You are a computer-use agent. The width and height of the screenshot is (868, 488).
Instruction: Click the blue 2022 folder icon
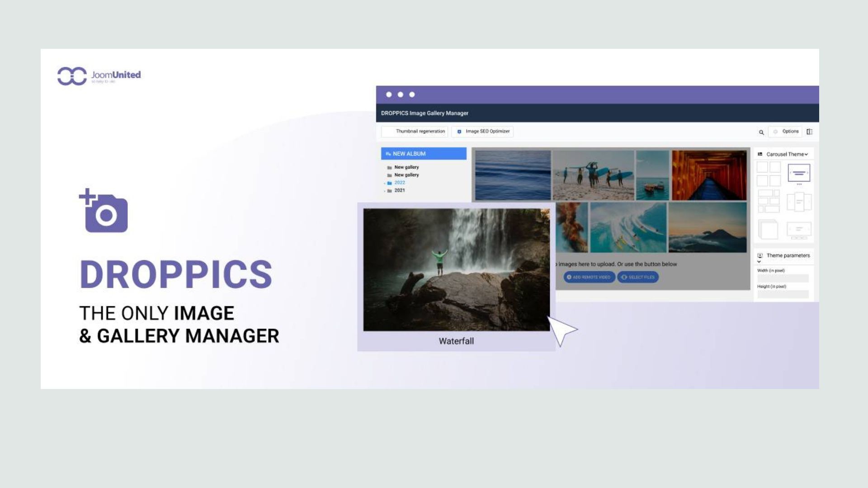tap(389, 183)
